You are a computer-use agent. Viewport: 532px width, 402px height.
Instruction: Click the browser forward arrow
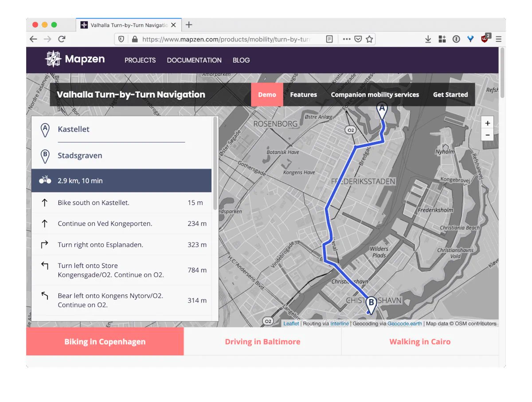[x=47, y=39]
